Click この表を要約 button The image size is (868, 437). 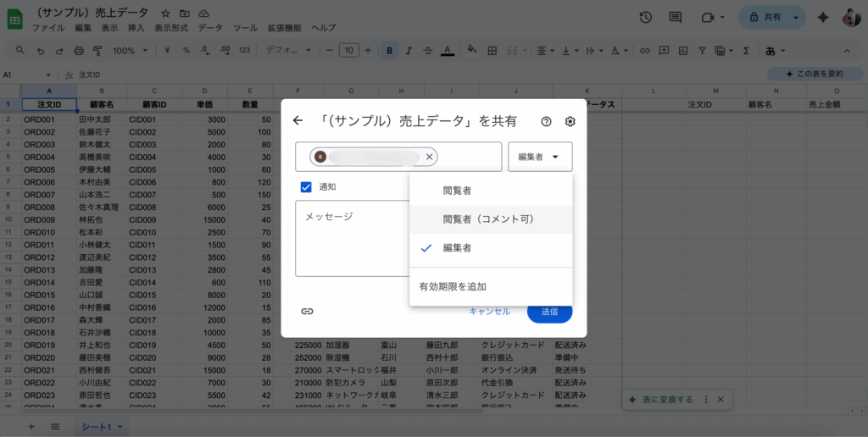click(815, 75)
